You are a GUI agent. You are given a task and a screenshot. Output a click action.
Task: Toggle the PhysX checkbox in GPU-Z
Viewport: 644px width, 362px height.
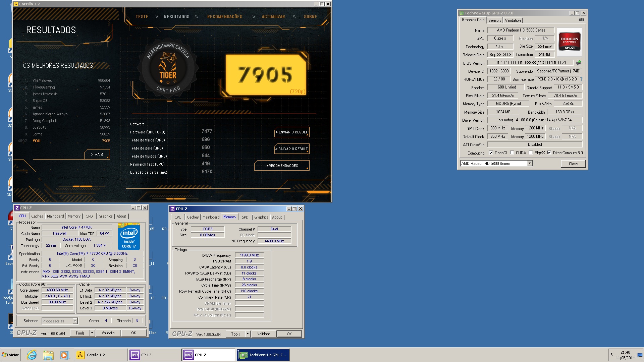pos(531,153)
